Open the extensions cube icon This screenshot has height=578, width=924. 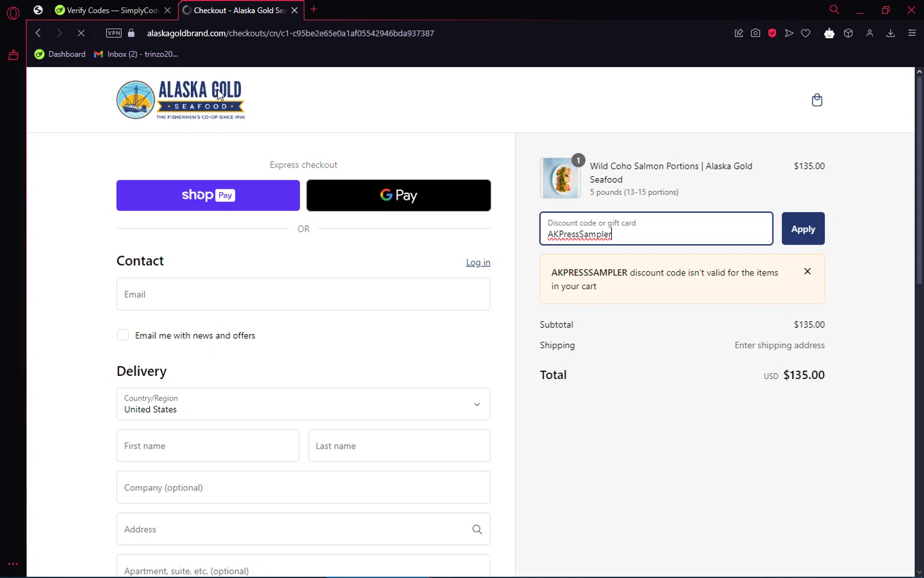848,33
